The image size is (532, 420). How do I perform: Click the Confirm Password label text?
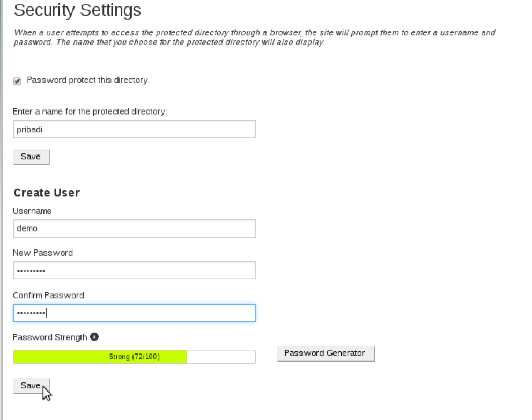(x=48, y=295)
